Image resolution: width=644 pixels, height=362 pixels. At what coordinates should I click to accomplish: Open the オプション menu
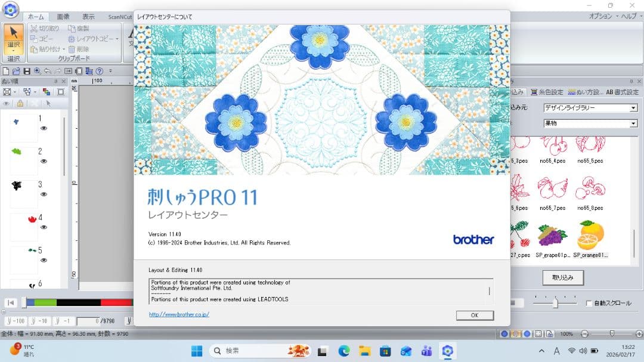(600, 16)
